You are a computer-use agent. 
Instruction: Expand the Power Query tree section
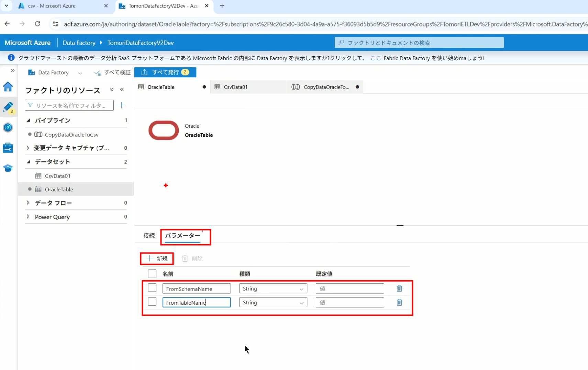[28, 217]
